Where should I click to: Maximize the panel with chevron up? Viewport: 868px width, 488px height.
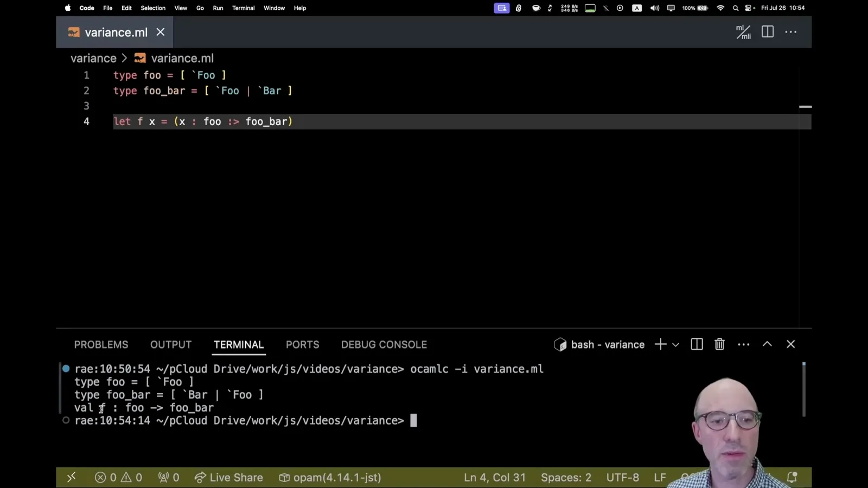coord(767,344)
